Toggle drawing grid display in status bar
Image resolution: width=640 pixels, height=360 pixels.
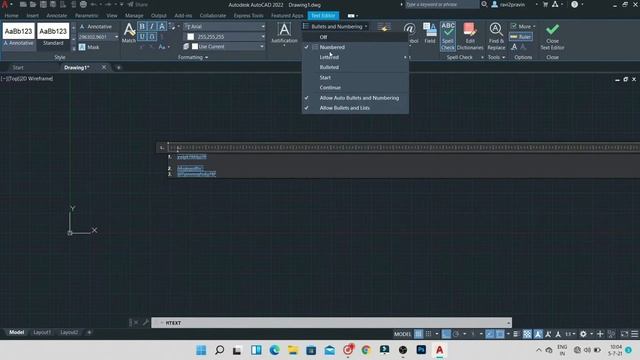(418, 334)
